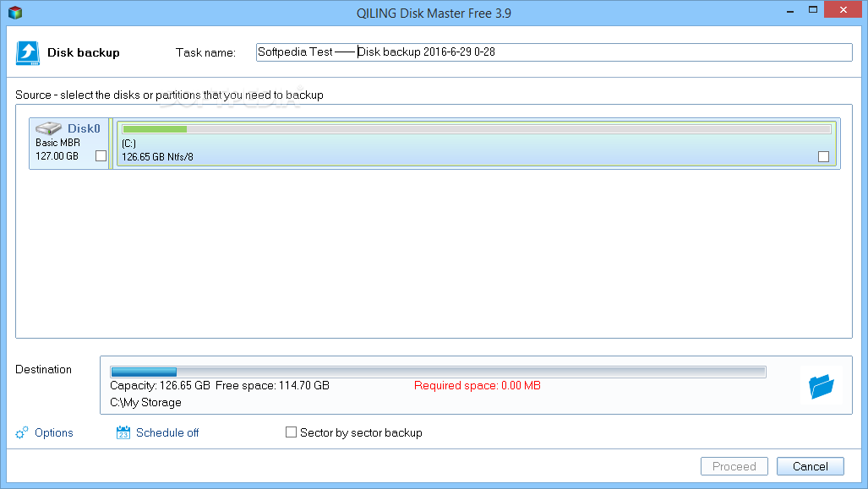Click the Cancel button

[810, 466]
